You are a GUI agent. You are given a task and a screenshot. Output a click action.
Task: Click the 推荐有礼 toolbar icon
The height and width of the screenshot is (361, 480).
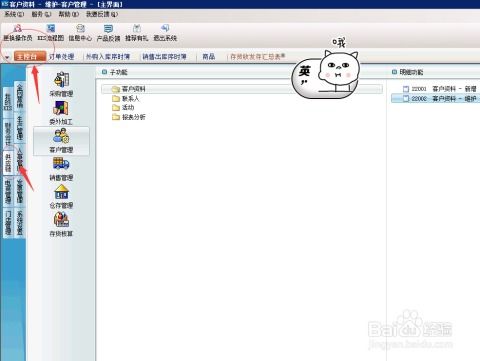(x=137, y=28)
